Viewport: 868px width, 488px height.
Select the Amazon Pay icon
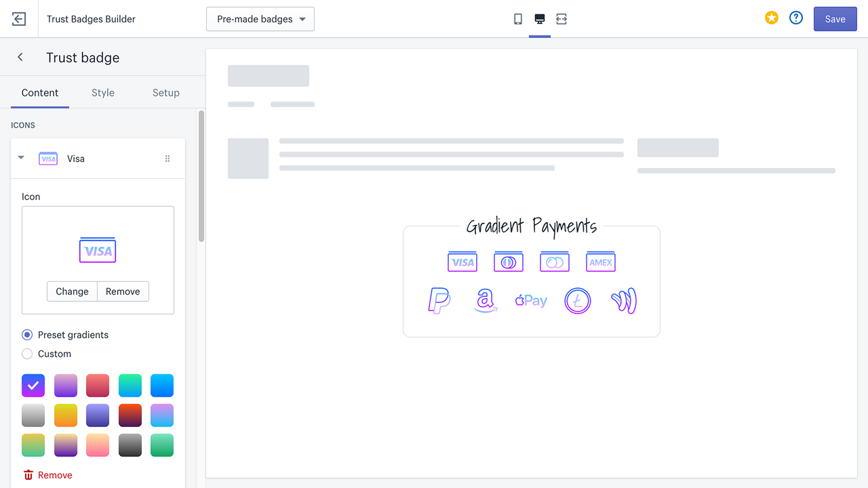point(485,302)
